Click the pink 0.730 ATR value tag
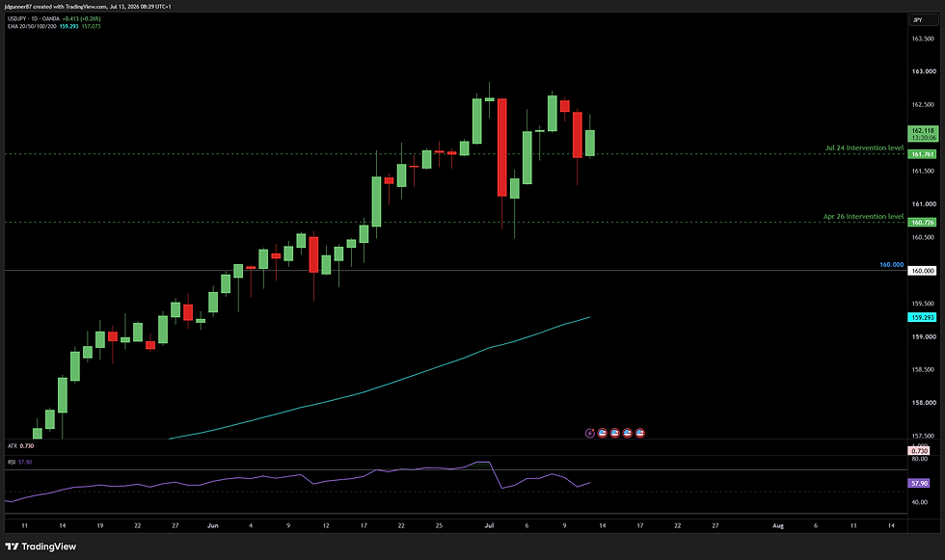945x560 pixels. (919, 450)
